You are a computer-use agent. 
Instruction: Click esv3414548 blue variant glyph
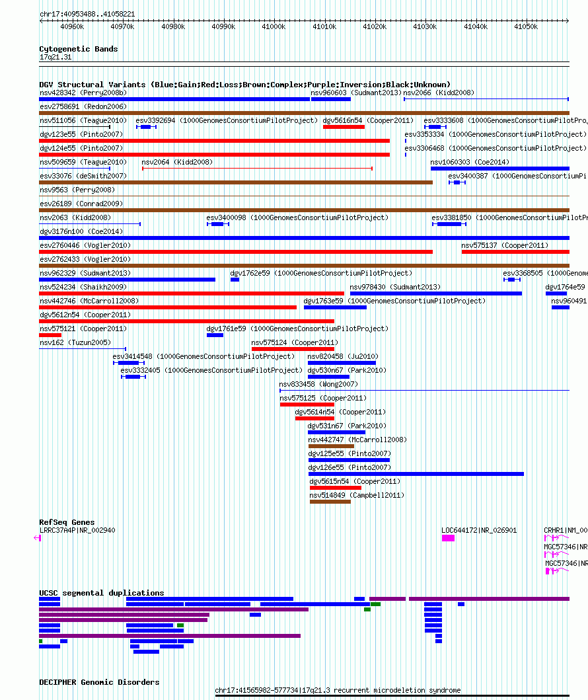coord(128,362)
